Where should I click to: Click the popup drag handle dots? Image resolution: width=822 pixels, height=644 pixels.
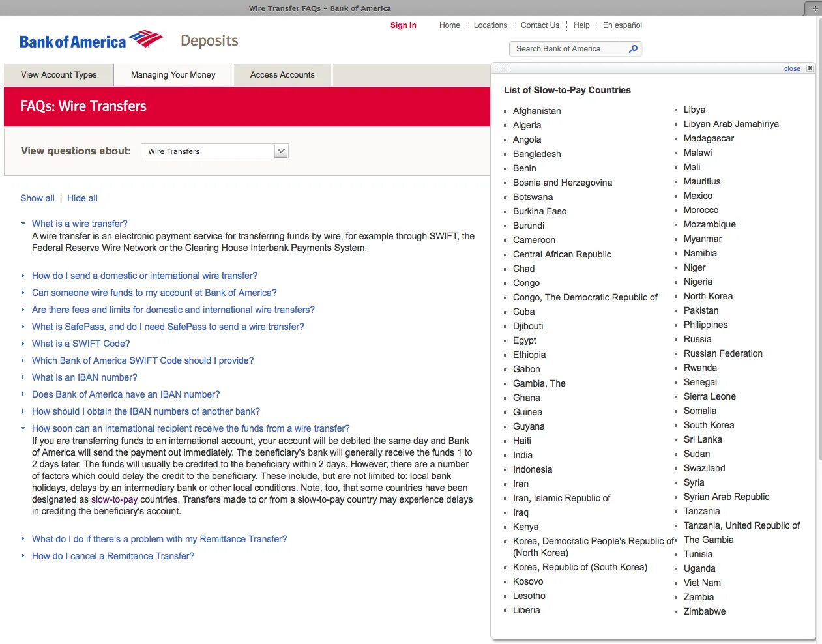(503, 68)
